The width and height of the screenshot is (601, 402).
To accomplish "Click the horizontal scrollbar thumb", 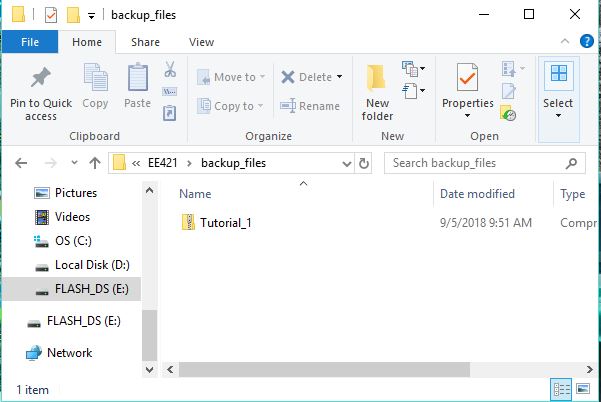I will 324,369.
